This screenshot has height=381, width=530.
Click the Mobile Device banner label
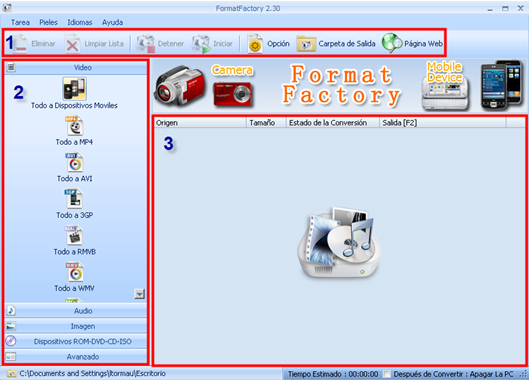pos(444,72)
